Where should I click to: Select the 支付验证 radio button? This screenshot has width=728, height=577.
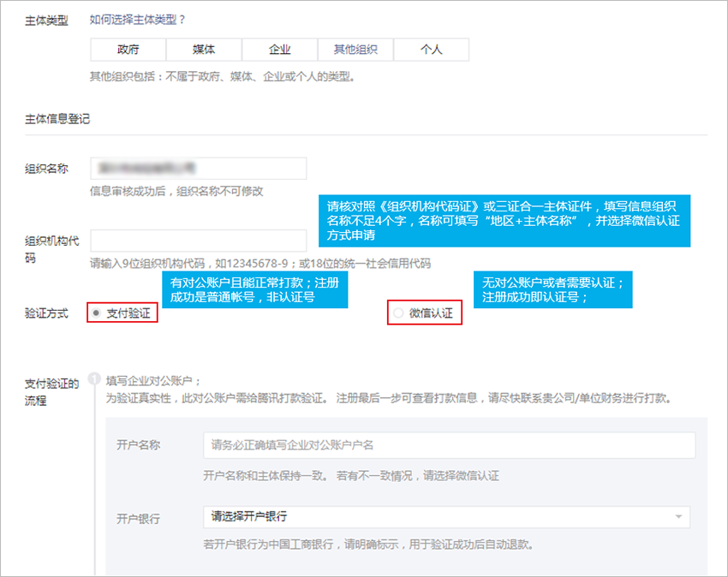click(x=96, y=313)
